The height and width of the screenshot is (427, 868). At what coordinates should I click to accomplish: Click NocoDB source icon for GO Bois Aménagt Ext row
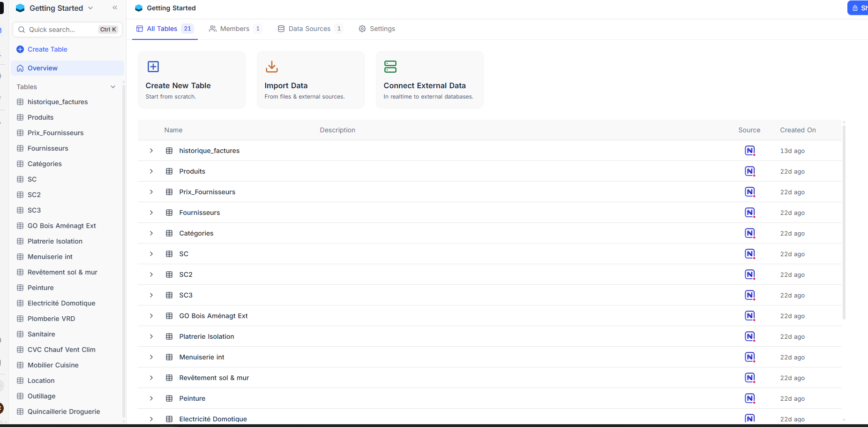tap(750, 316)
